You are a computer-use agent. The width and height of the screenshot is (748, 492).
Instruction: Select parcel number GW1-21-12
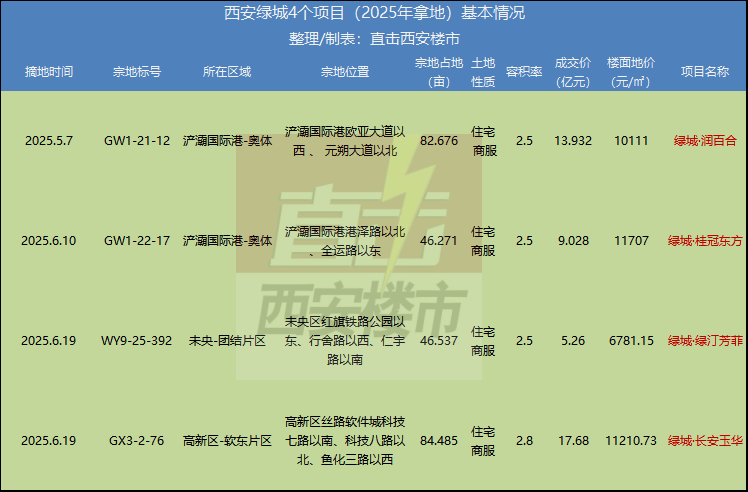pyautogui.click(x=137, y=141)
